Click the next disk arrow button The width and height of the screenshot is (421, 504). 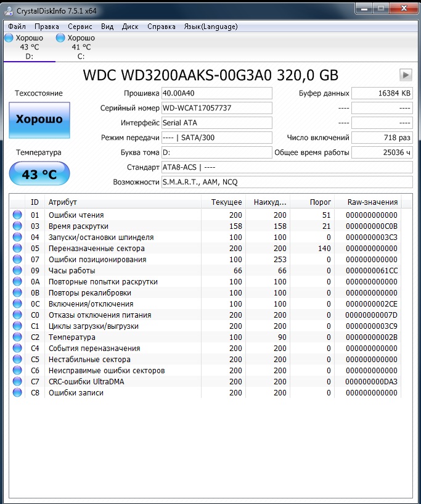[406, 75]
